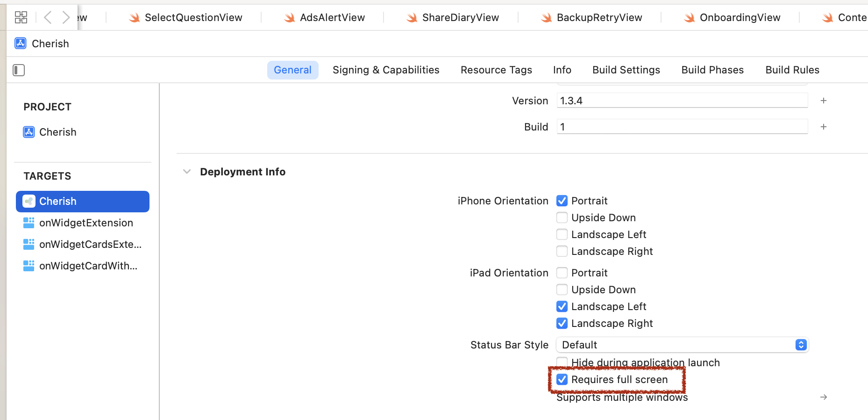
Task: Open the Build Rules tab
Action: pos(792,70)
